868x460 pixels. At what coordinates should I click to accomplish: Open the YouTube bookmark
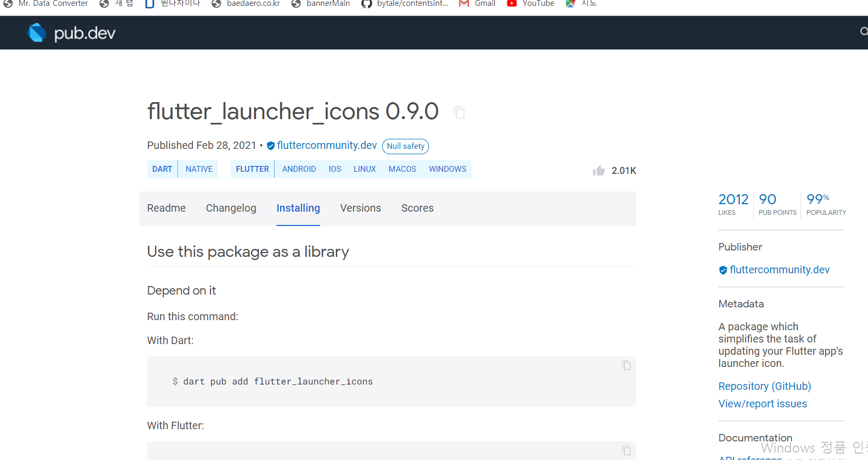pos(530,4)
